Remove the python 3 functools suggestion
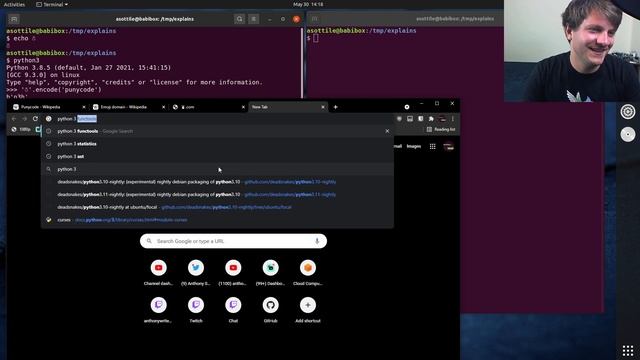 coord(387,131)
